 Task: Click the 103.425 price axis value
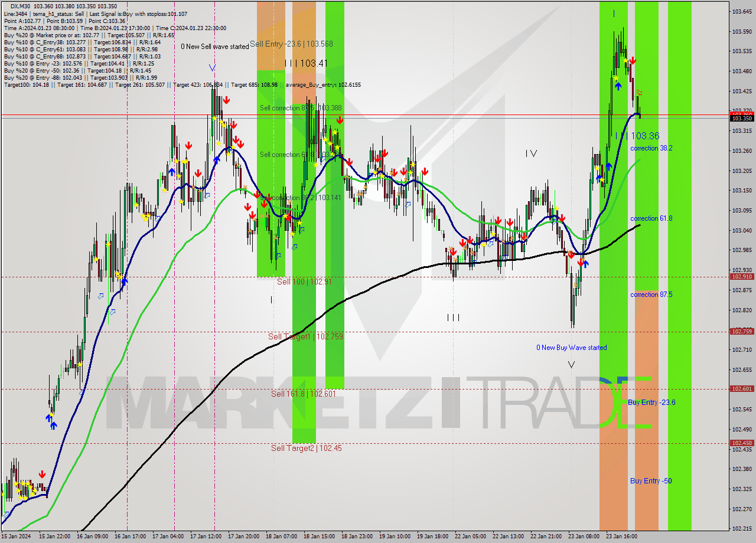point(742,91)
